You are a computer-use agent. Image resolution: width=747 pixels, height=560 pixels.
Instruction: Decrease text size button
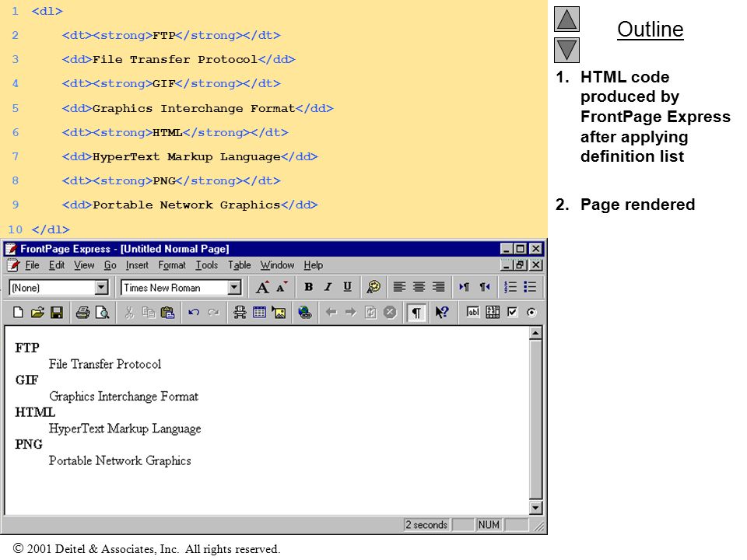(x=282, y=287)
